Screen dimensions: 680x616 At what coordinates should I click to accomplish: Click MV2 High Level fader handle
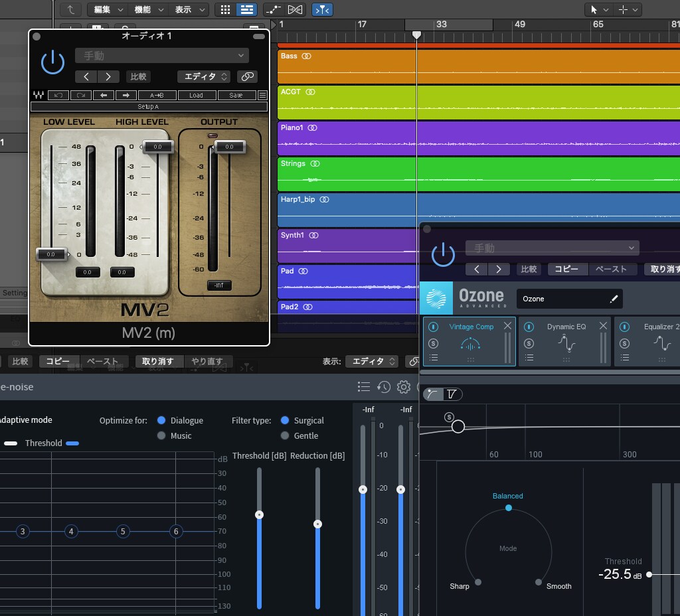click(157, 147)
